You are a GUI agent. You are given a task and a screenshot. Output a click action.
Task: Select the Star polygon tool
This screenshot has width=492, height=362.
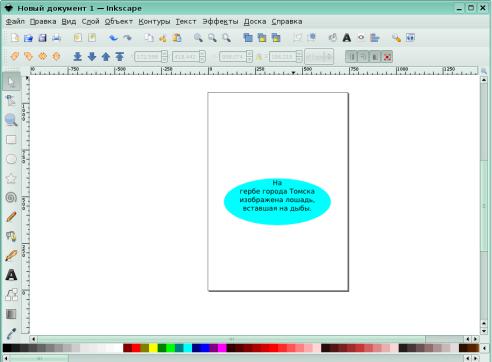coord(11,178)
